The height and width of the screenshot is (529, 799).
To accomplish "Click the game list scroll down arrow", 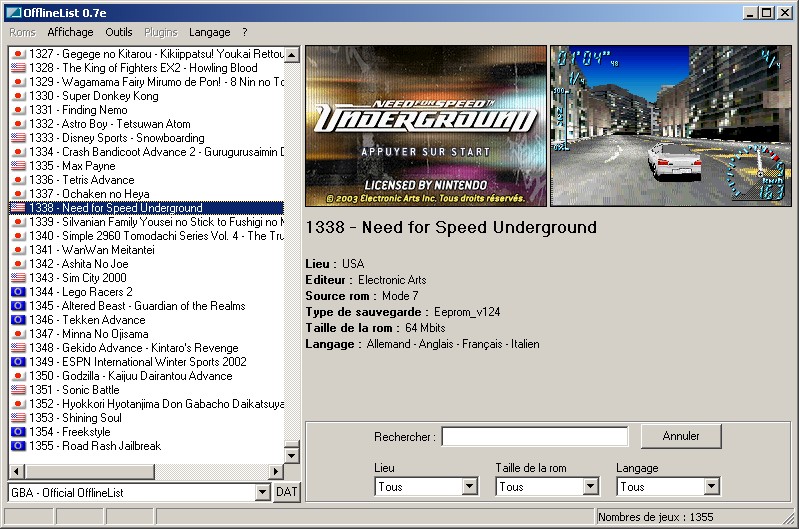I will click(292, 455).
